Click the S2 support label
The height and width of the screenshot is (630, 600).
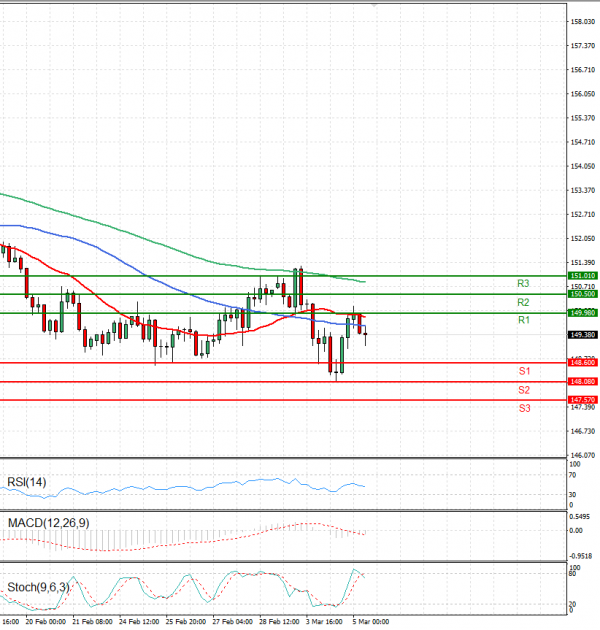[524, 390]
